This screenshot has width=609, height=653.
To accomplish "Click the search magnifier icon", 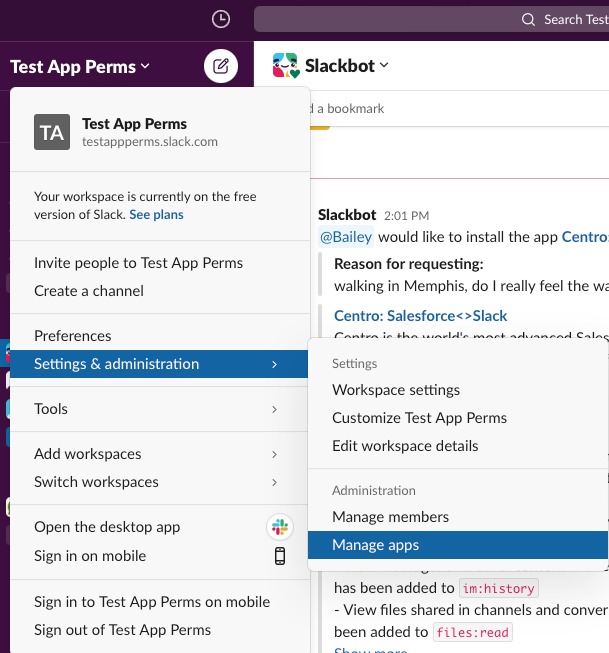I will click(528, 20).
